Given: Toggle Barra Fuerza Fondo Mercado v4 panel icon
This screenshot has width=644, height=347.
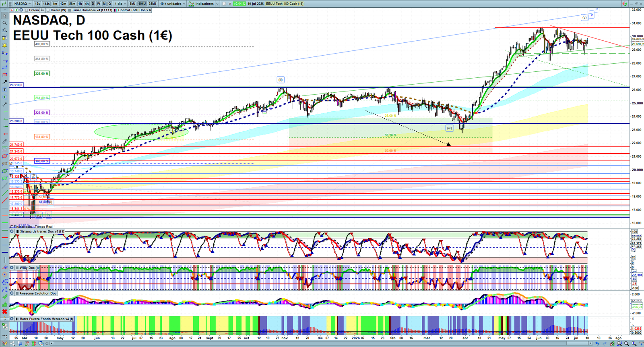Looking at the screenshot, I should 17,319.
